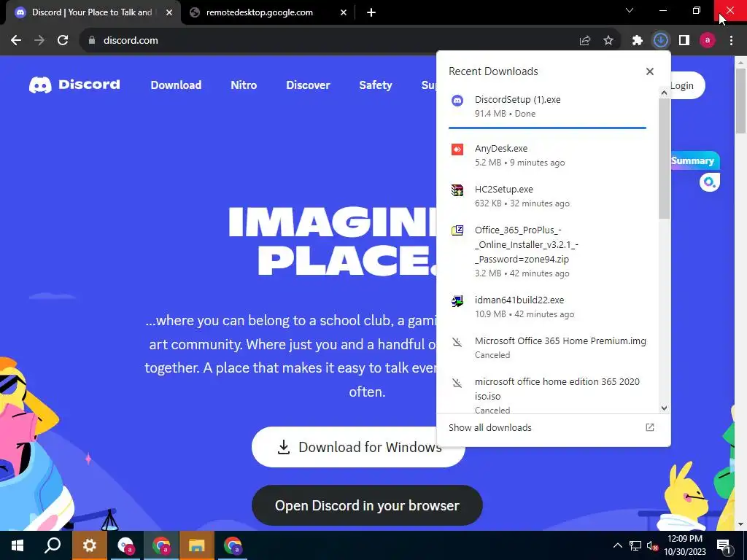Open Discover in Discord nav
This screenshot has height=560, width=747.
coord(308,85)
